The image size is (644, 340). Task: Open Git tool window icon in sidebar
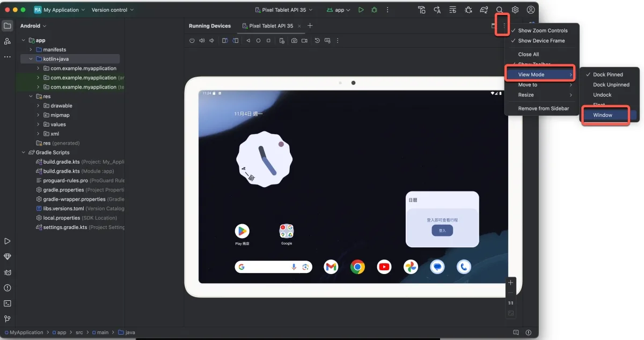coord(8,319)
